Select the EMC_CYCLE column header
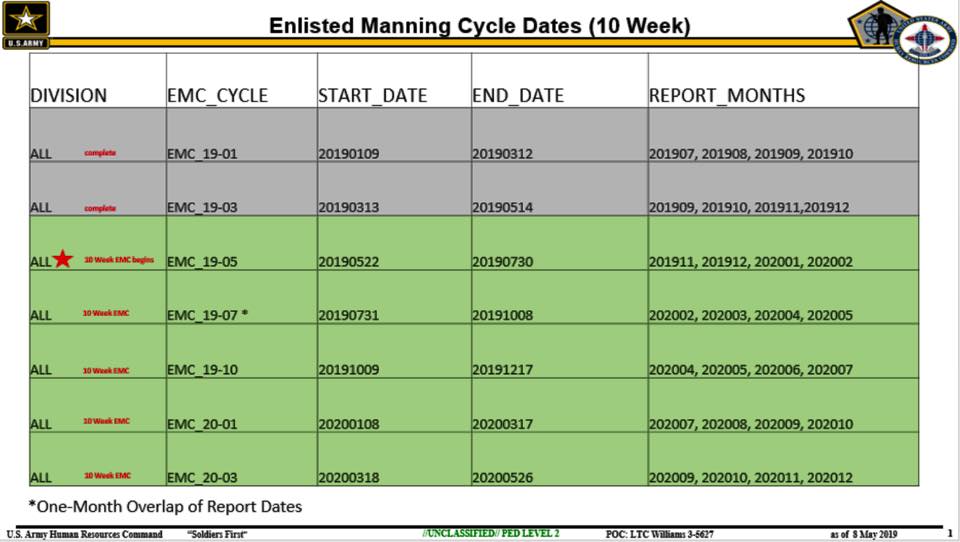Screen dimensions: 960x542 [217, 96]
